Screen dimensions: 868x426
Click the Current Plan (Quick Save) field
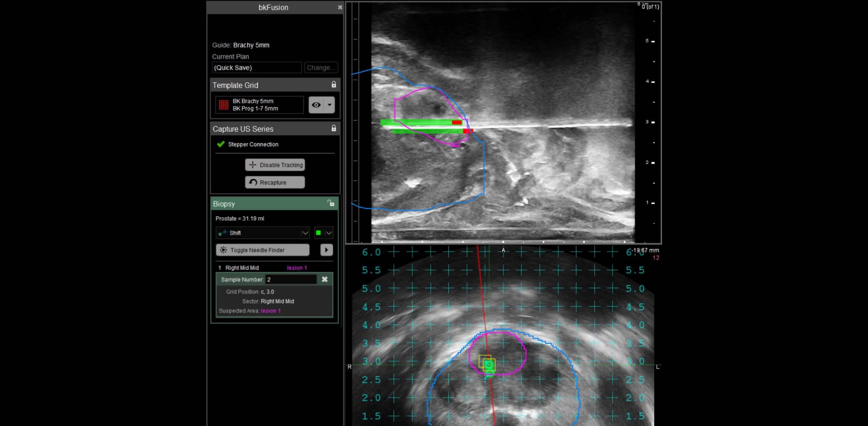pos(257,67)
